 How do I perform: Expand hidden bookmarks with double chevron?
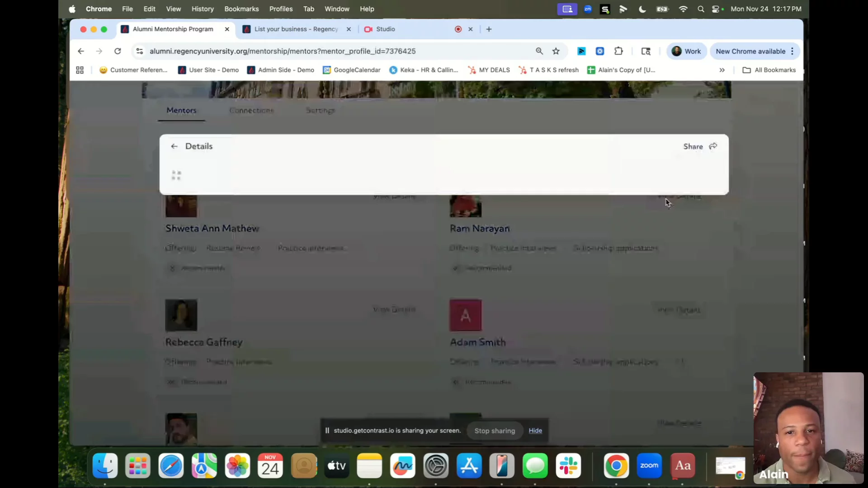pyautogui.click(x=722, y=70)
